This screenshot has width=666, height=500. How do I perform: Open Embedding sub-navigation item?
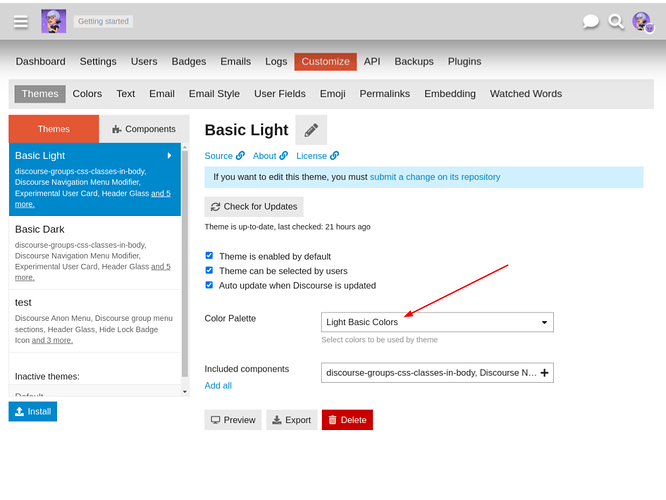coord(450,94)
